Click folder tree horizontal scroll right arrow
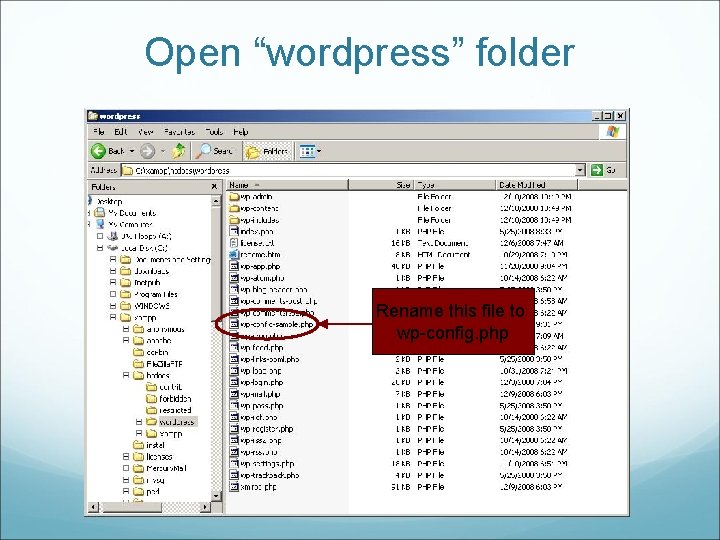 pyautogui.click(x=205, y=507)
